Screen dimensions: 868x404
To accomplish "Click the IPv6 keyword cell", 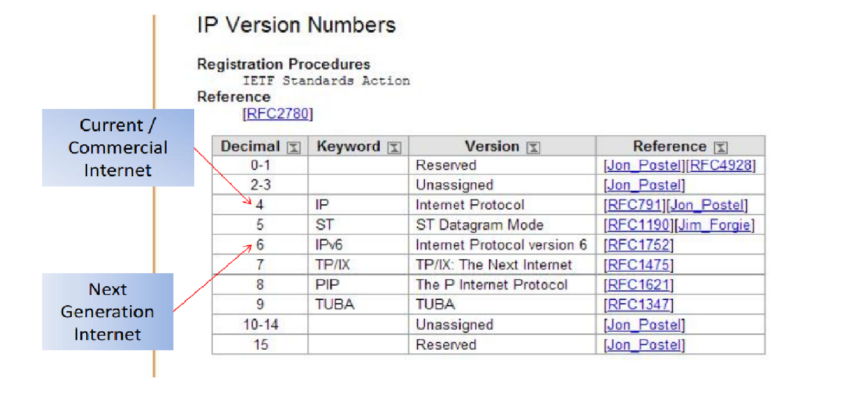I will click(x=358, y=245).
